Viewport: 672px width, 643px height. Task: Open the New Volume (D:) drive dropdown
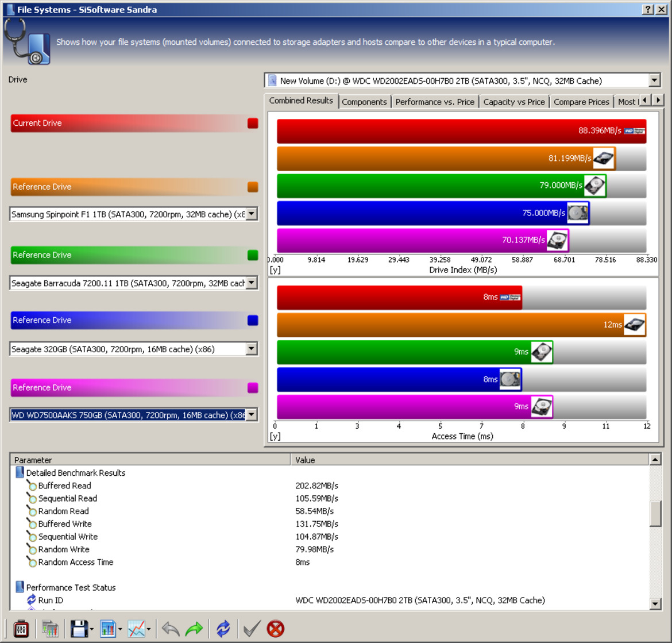tap(654, 80)
